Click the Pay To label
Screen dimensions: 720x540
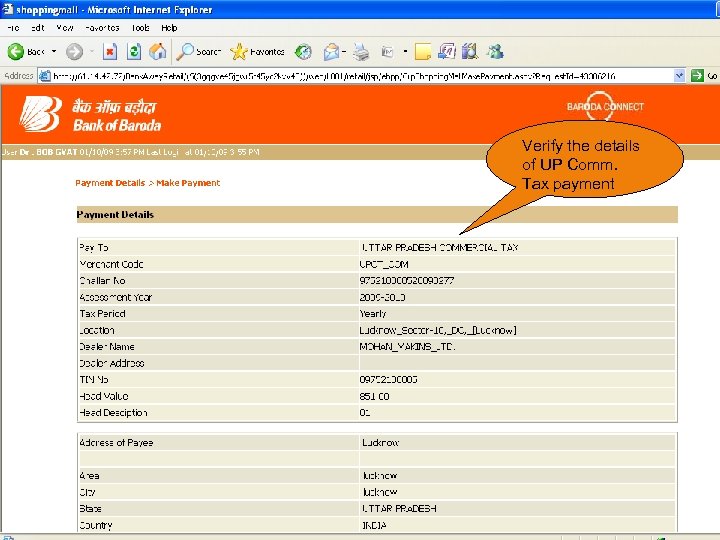pyautogui.click(x=94, y=248)
